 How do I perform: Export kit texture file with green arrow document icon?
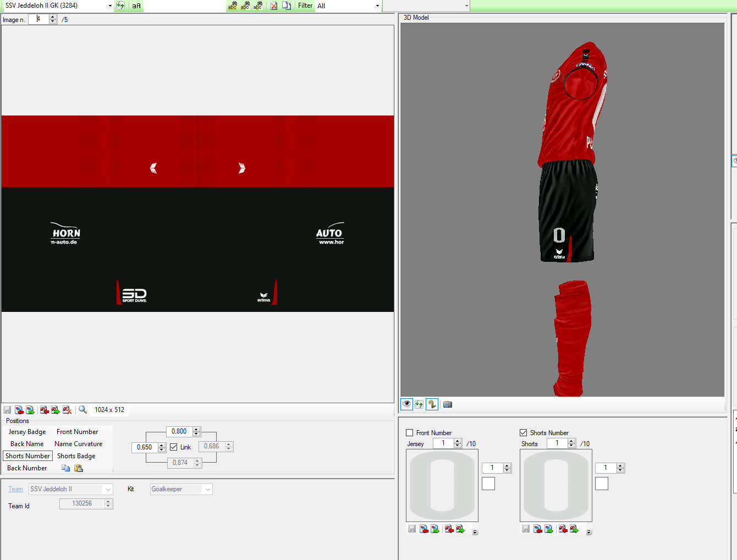pyautogui.click(x=56, y=410)
